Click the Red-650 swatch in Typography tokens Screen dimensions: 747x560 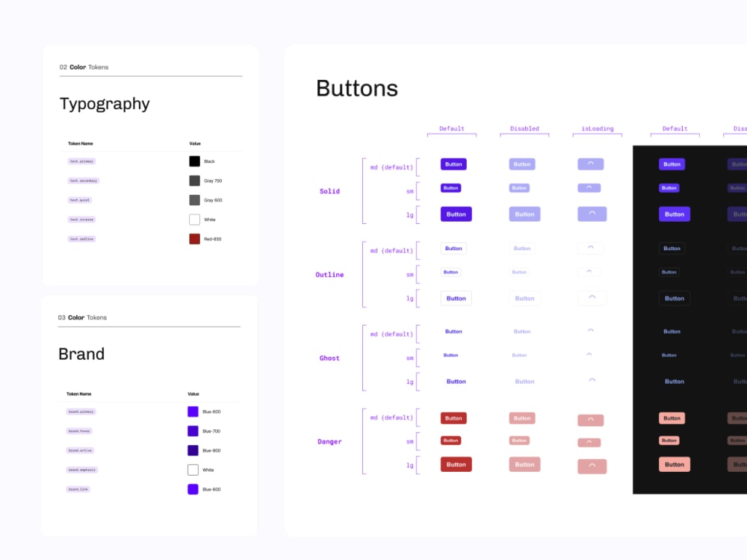click(193, 238)
